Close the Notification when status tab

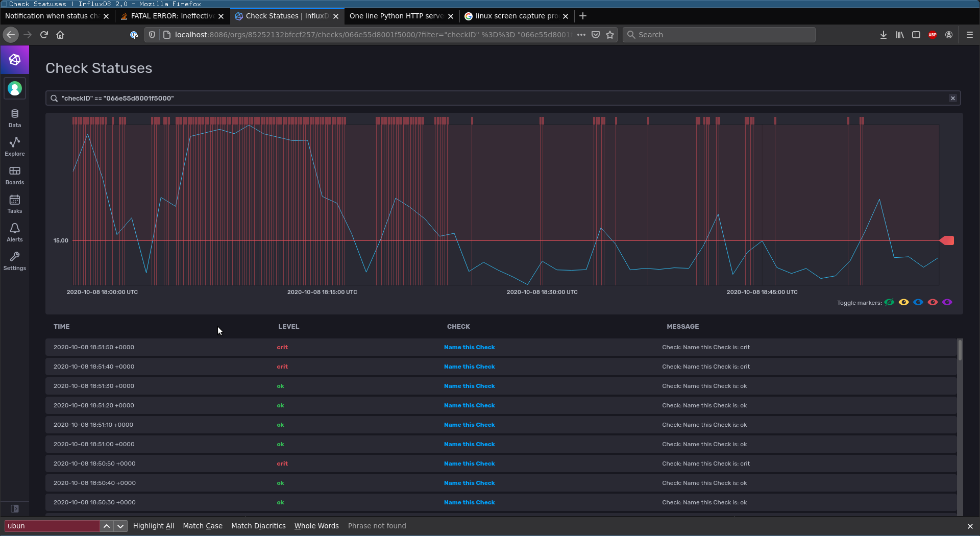tap(106, 16)
